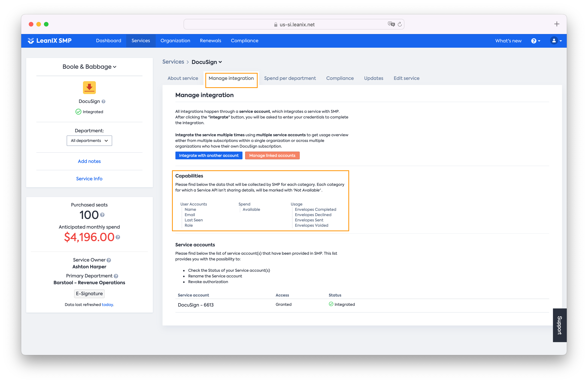Switch to the Compliance service tab
The image size is (588, 383).
(340, 78)
